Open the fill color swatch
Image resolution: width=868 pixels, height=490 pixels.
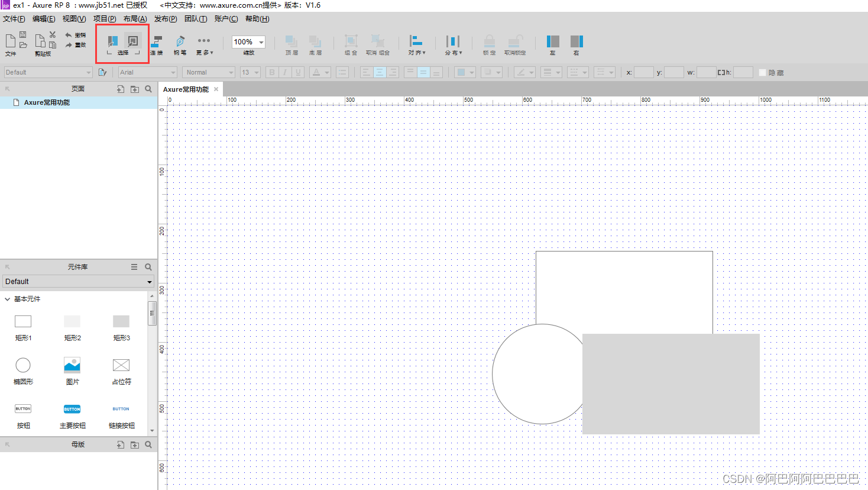coord(465,72)
